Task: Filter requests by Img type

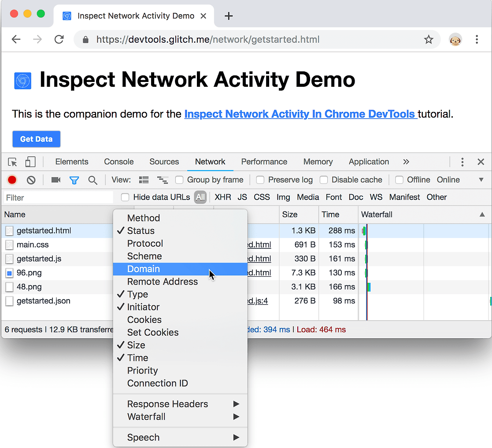Action: pyautogui.click(x=283, y=197)
